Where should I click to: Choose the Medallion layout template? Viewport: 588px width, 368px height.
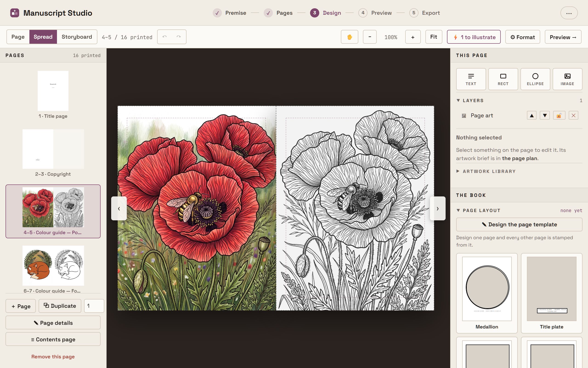[x=487, y=293]
